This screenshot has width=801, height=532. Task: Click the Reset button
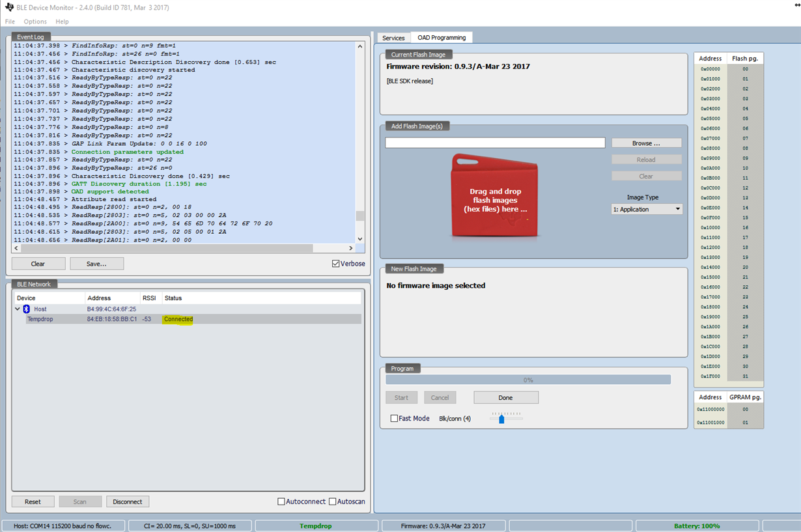click(33, 501)
